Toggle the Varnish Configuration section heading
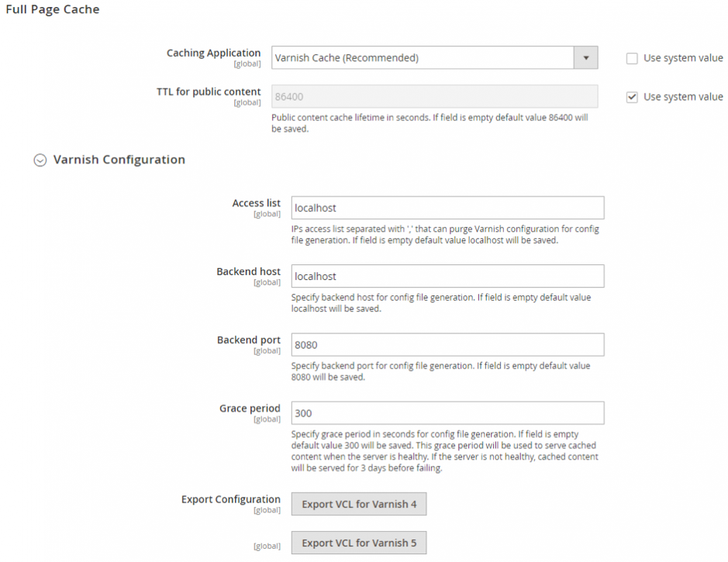 click(119, 160)
